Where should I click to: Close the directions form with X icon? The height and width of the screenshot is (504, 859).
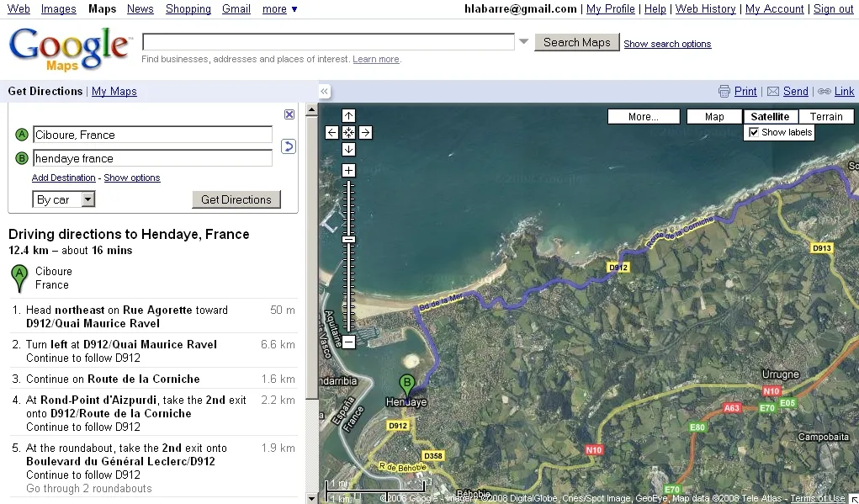(289, 114)
